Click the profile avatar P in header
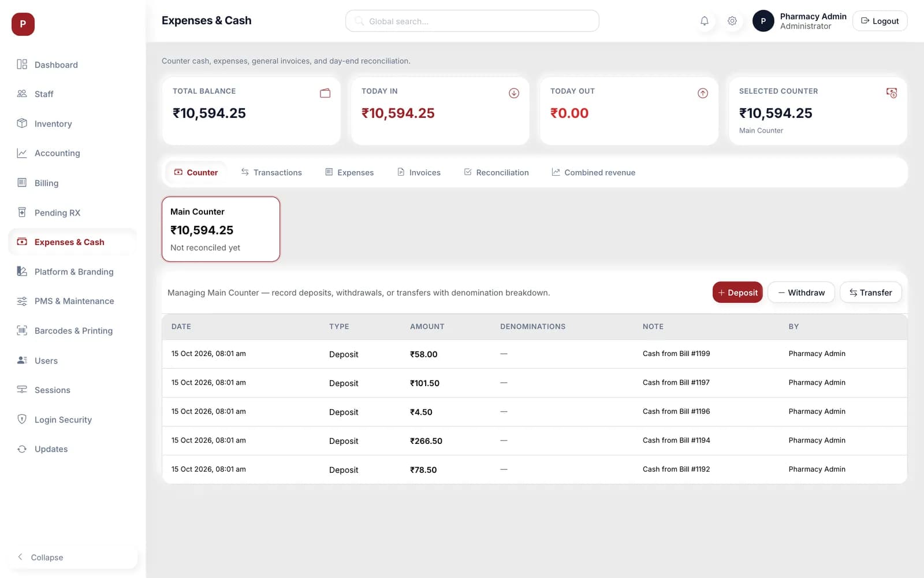The image size is (924, 578). tap(763, 21)
